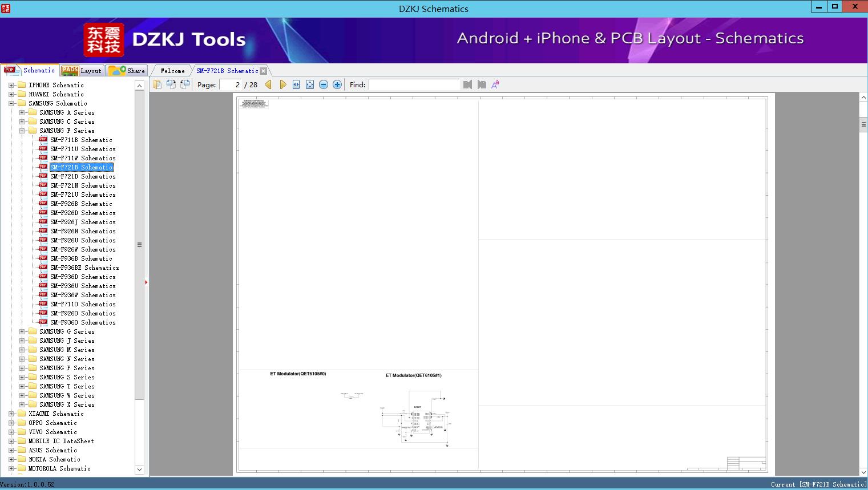The height and width of the screenshot is (490, 868).
Task: Select the OPPO Schematic folder
Action: (53, 423)
